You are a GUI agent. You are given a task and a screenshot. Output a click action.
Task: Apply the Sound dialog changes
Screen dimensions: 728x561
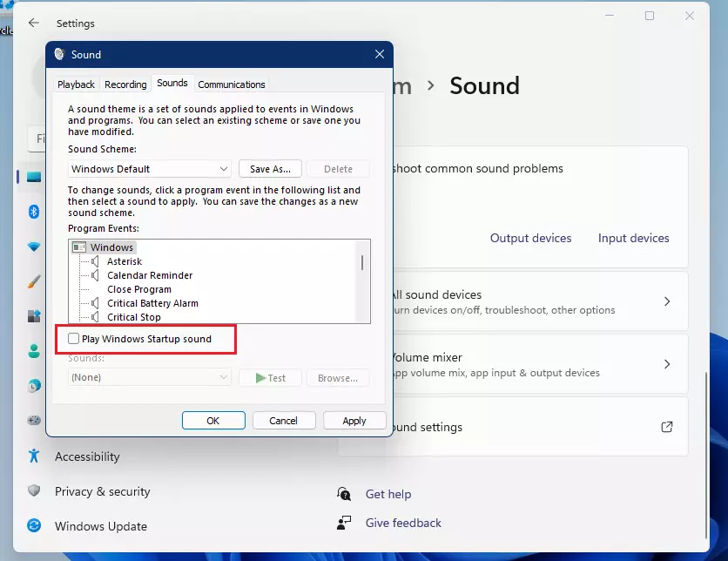(354, 420)
